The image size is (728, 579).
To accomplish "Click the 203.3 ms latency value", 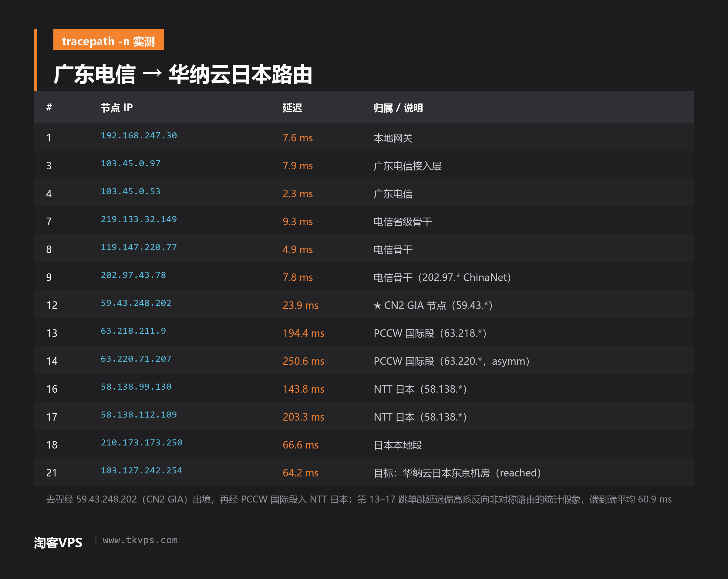I will point(303,417).
